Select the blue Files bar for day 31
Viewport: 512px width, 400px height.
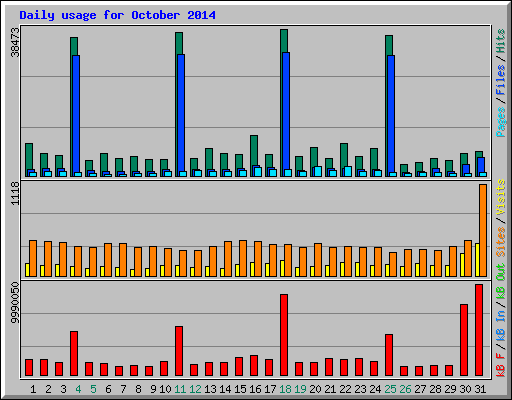(x=481, y=165)
